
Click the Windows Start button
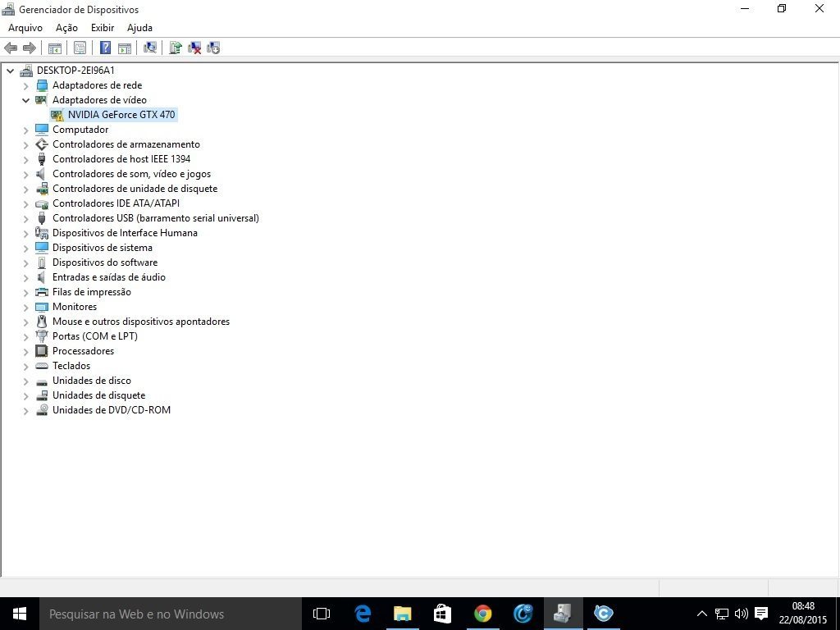point(20,614)
